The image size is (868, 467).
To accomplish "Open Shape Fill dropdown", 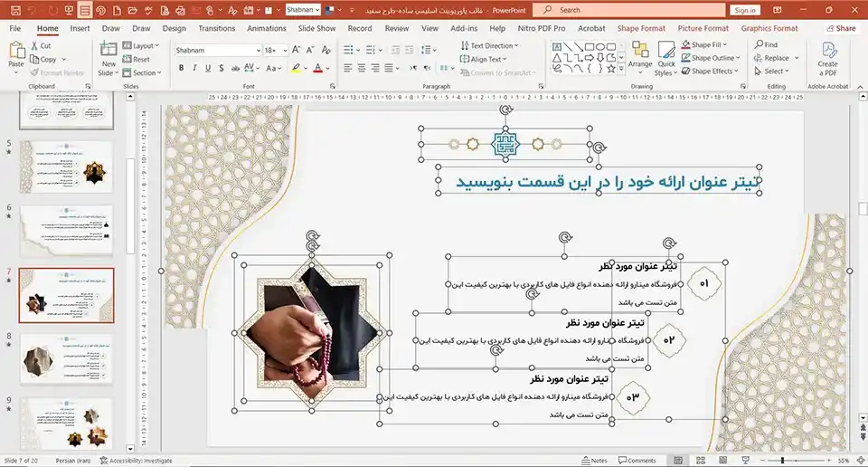I will [x=704, y=44].
